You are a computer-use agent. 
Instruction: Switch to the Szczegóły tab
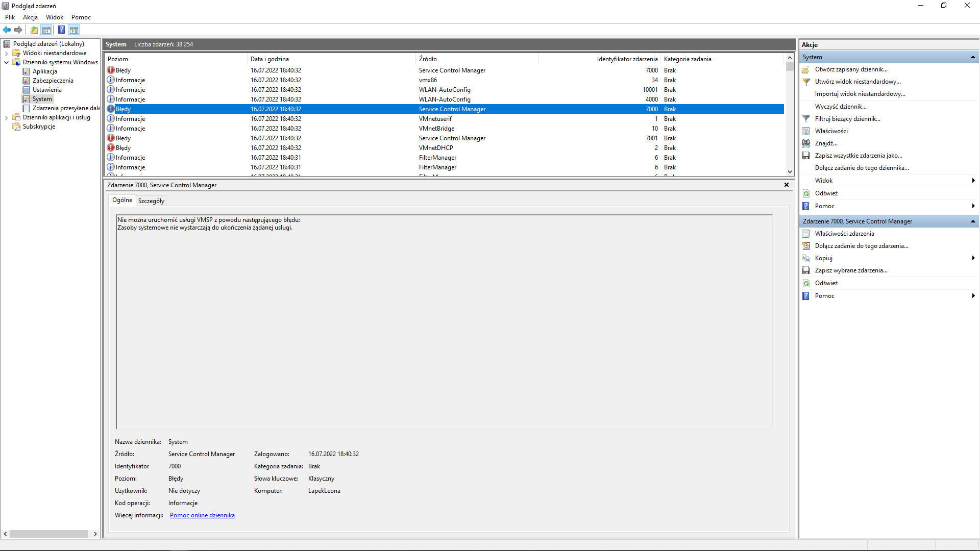(x=151, y=201)
